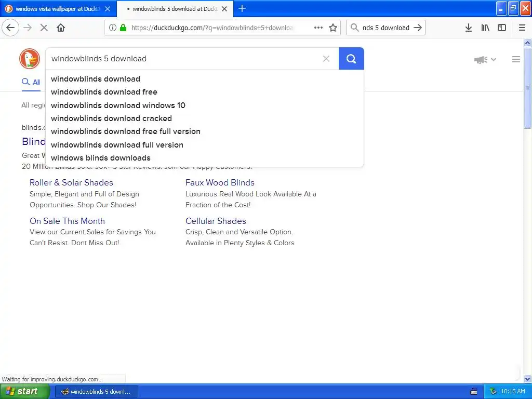Click the system tray network icon
532x399 pixels.
click(493, 392)
